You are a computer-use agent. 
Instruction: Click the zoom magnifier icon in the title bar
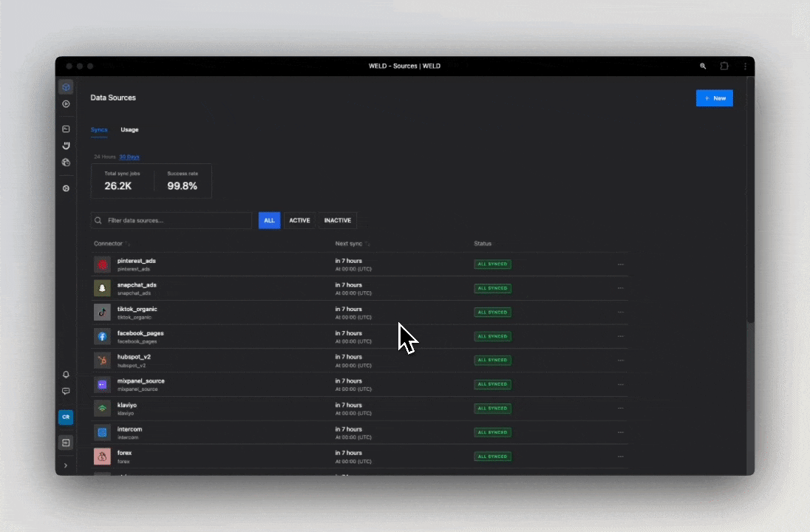click(703, 66)
